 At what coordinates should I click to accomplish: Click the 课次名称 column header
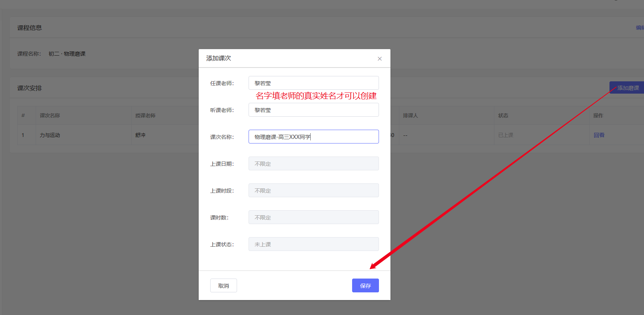pos(50,115)
